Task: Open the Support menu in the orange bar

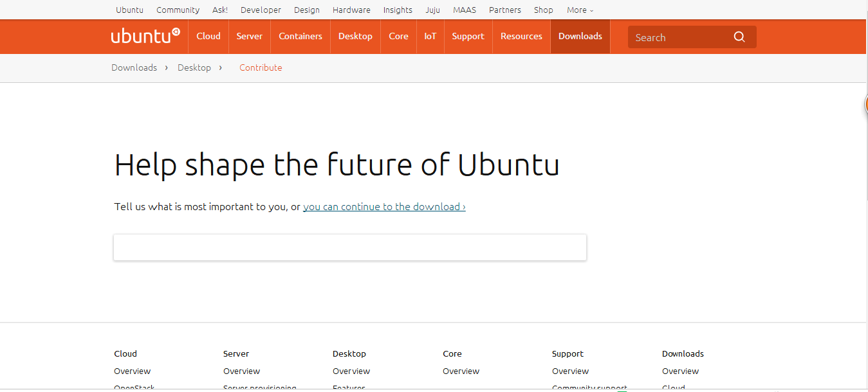Action: (468, 36)
